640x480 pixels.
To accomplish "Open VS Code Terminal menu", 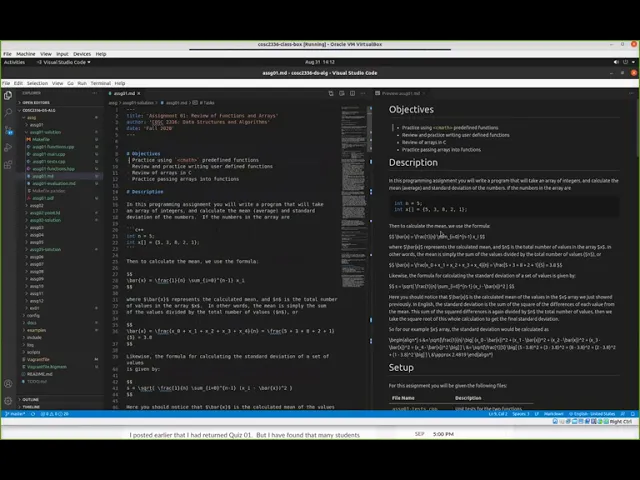I will (x=100, y=83).
